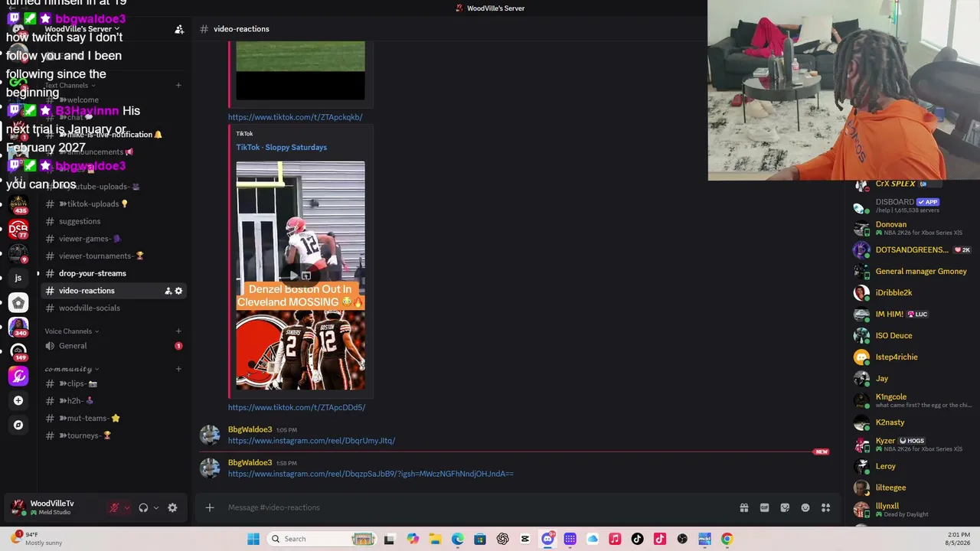The height and width of the screenshot is (551, 980).
Task: Open the taskbar clock showing 2:01 PM
Action: [958, 539]
